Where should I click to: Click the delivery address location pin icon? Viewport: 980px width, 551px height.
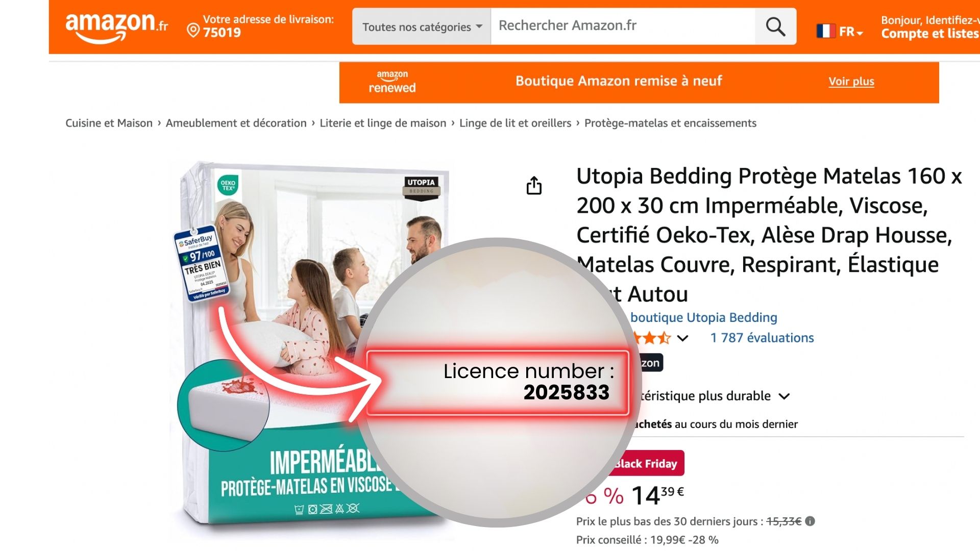[x=193, y=31]
